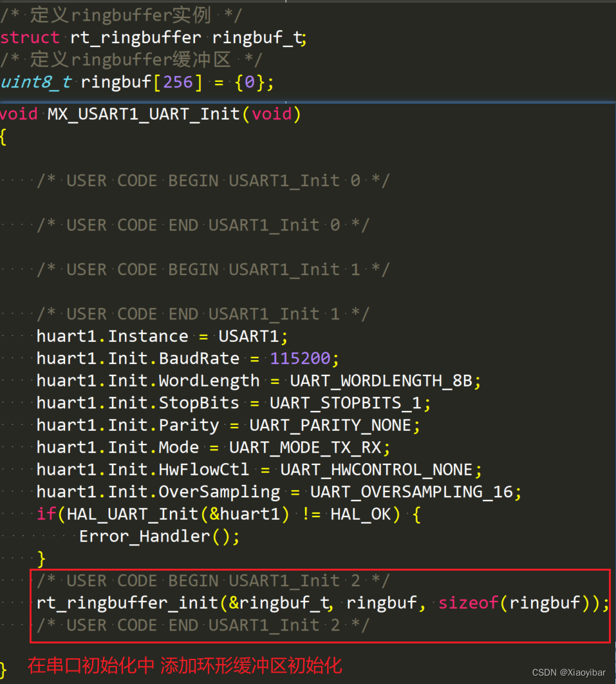The image size is (616, 684).
Task: Select the struct keyword declaring rt_ringbuffer
Action: point(30,37)
